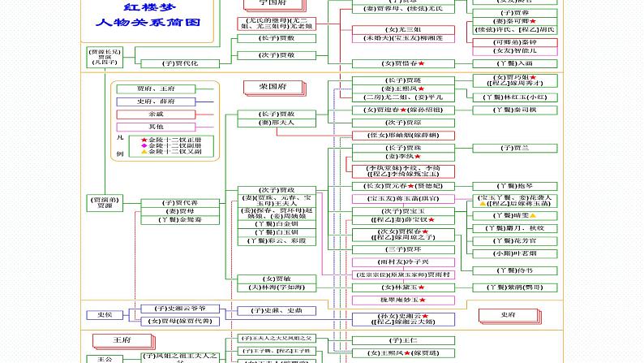Select the (次子)贾敬 box
Image resolution: width=644 pixels, height=363 pixels.
click(277, 55)
